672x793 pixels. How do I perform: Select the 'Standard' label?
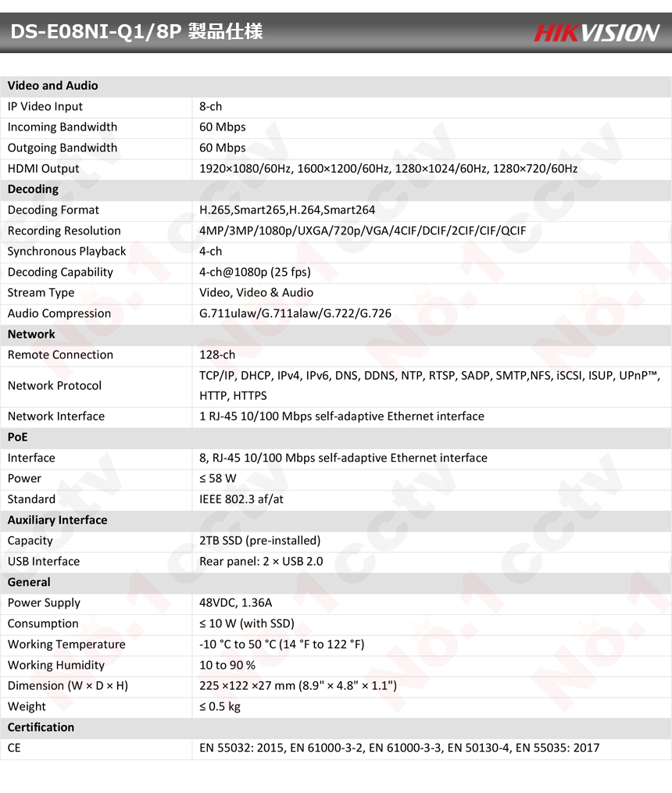coord(31,499)
